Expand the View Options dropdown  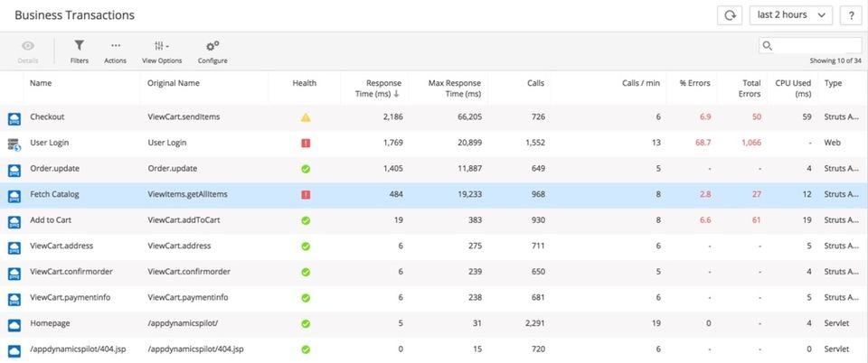162,51
